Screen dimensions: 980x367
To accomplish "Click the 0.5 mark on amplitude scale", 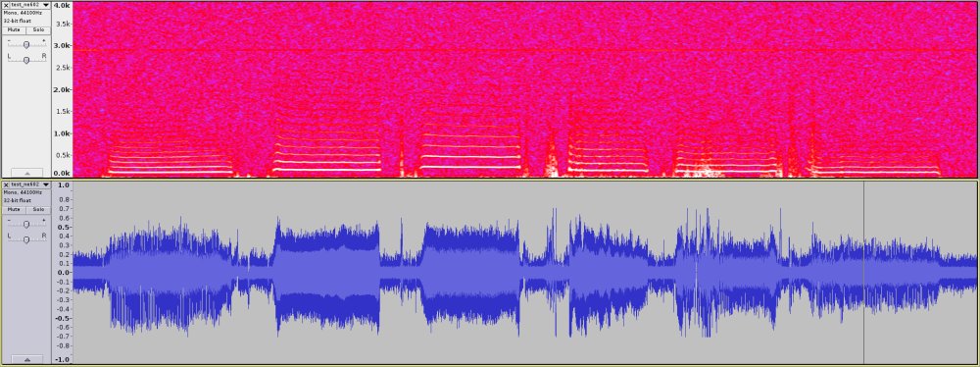I will 63,228.
